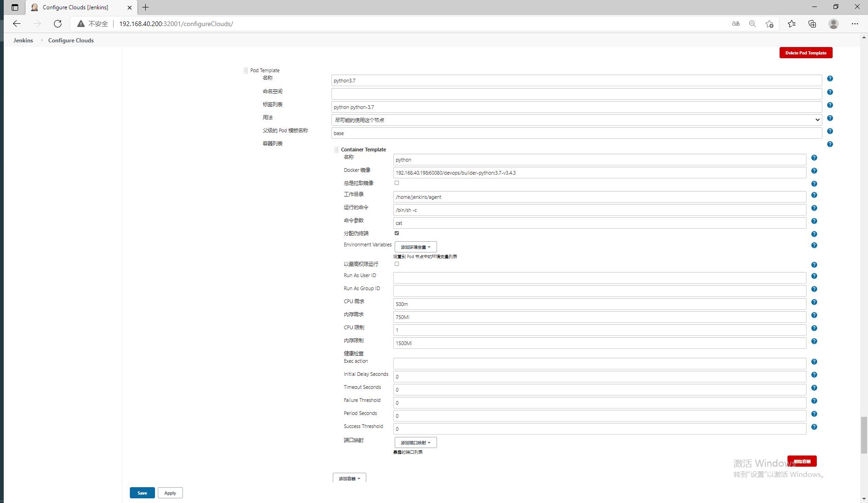Click the help icon for CPU 限制
This screenshot has height=503, width=868.
[814, 328]
